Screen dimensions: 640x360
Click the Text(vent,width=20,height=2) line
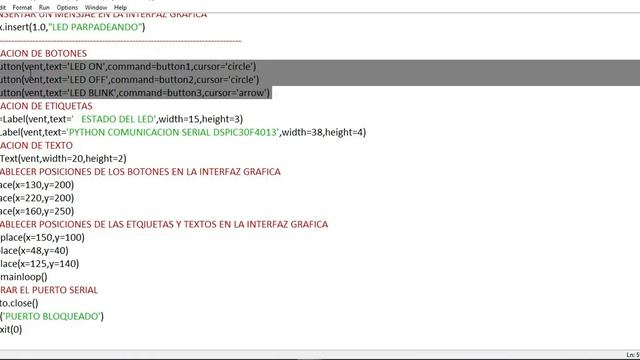63,158
